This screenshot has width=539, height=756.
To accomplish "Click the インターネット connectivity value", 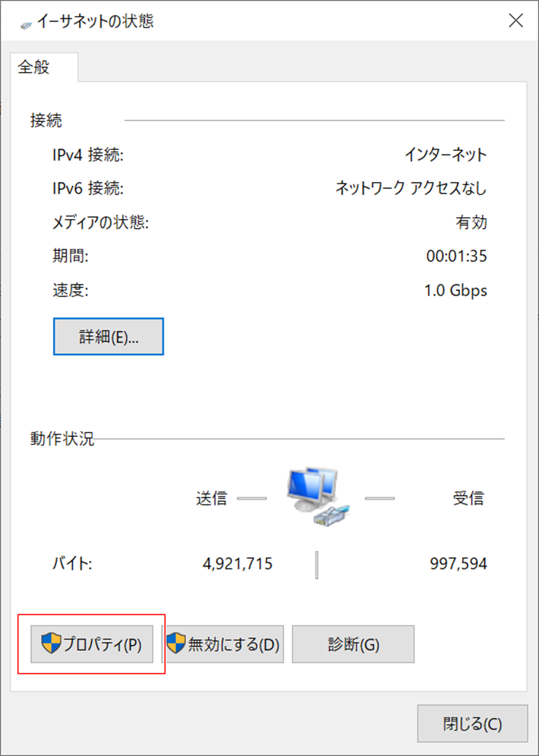I will 445,155.
